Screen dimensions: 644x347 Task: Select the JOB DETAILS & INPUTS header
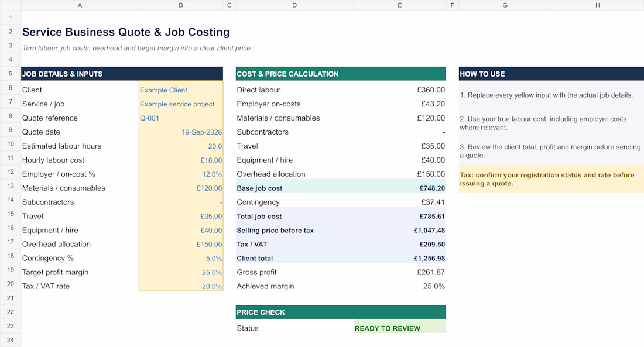tap(122, 74)
